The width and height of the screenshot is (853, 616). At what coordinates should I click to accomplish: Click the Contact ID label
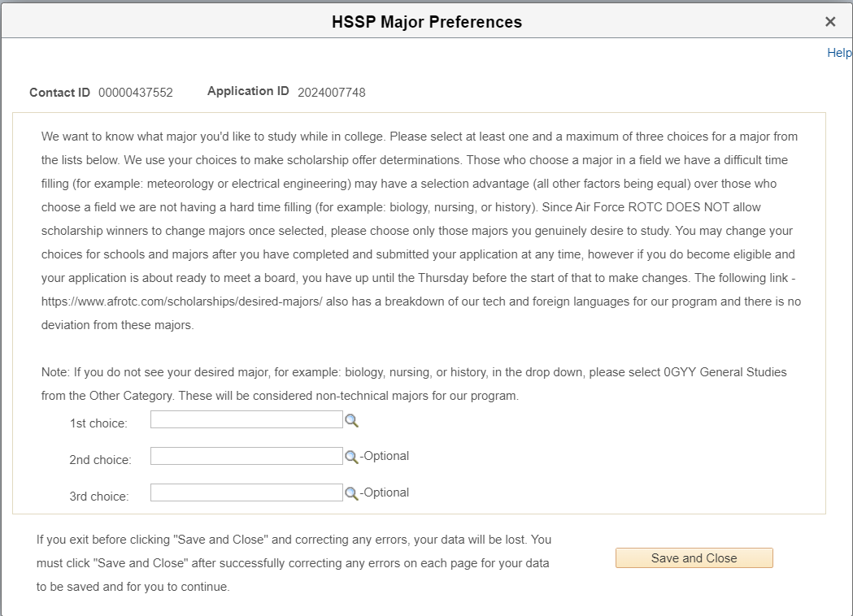pyautogui.click(x=59, y=93)
